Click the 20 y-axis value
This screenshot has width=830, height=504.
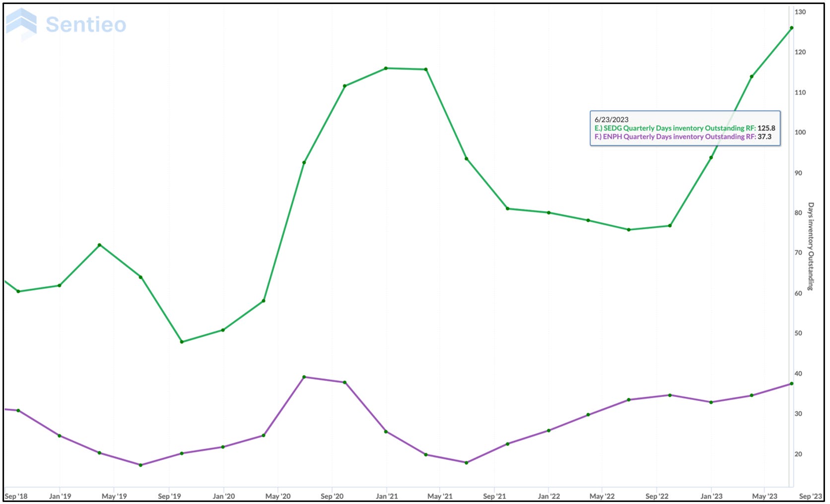(798, 454)
